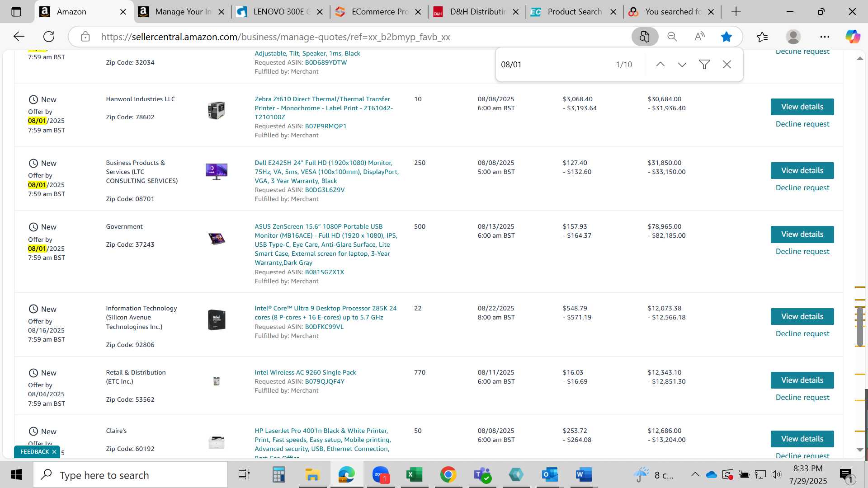Screen dimensions: 868x488
Task: Decline the ASUS ZenScreen quote request
Action: tap(802, 252)
